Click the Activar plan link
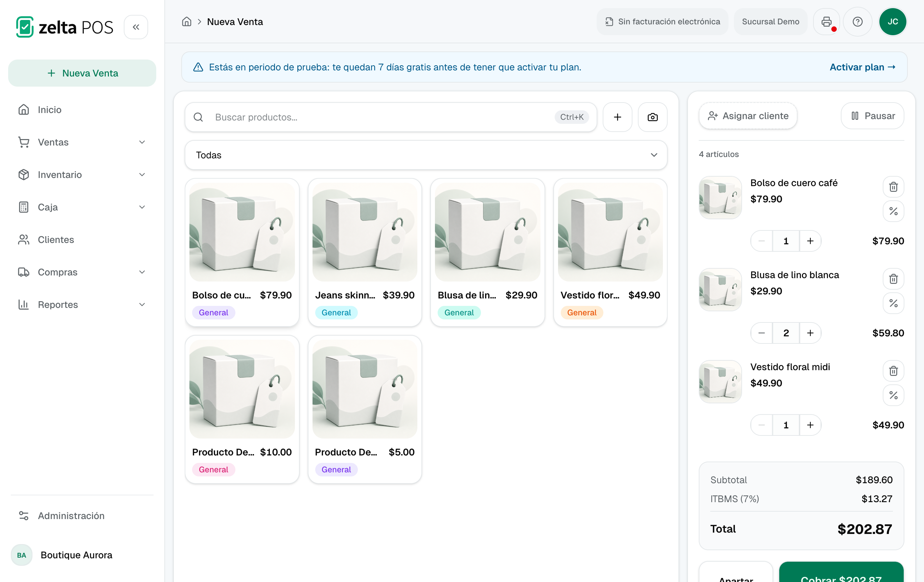The image size is (924, 582). tap(862, 67)
